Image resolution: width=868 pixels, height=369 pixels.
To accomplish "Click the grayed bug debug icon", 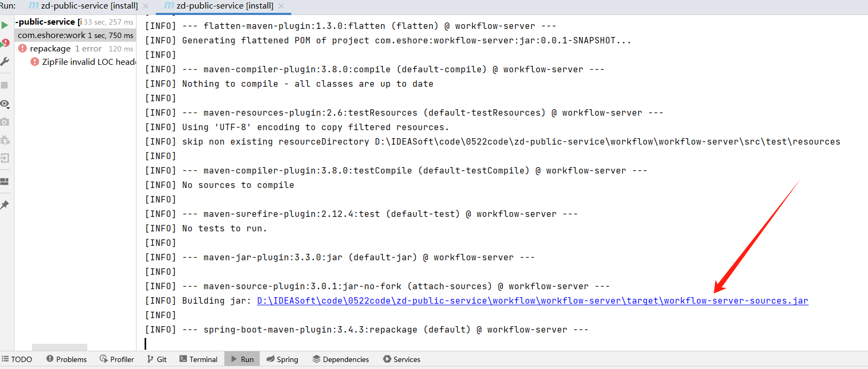I will (5, 140).
